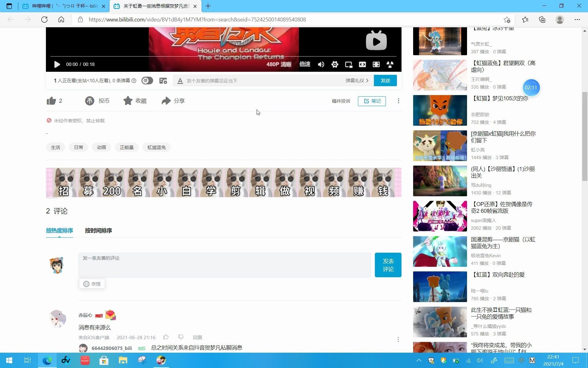
Task: Click the volume/音量 slider icon
Action: click(x=320, y=64)
